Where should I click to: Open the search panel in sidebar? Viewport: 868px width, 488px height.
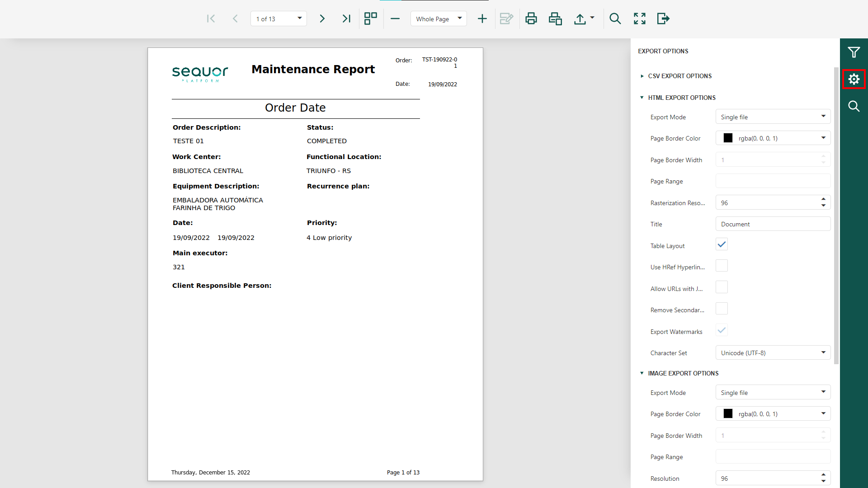[x=854, y=106]
